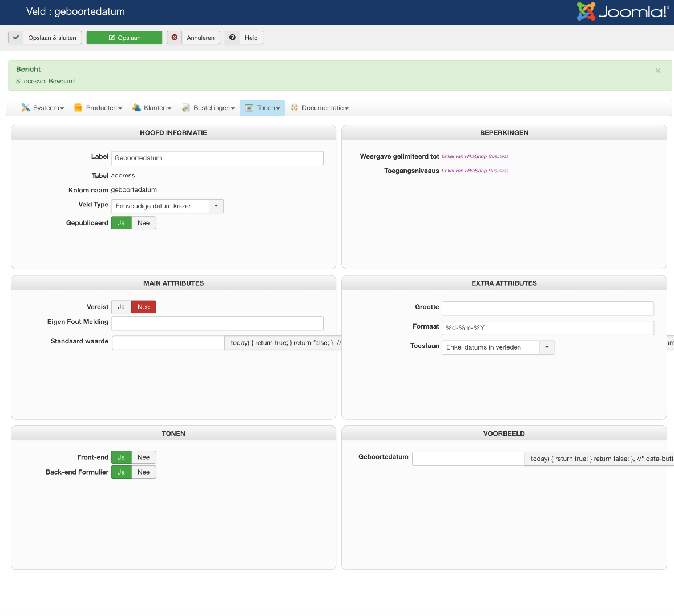The height and width of the screenshot is (616, 674).
Task: Click the Standaard waarde date field
Action: pyautogui.click(x=168, y=343)
